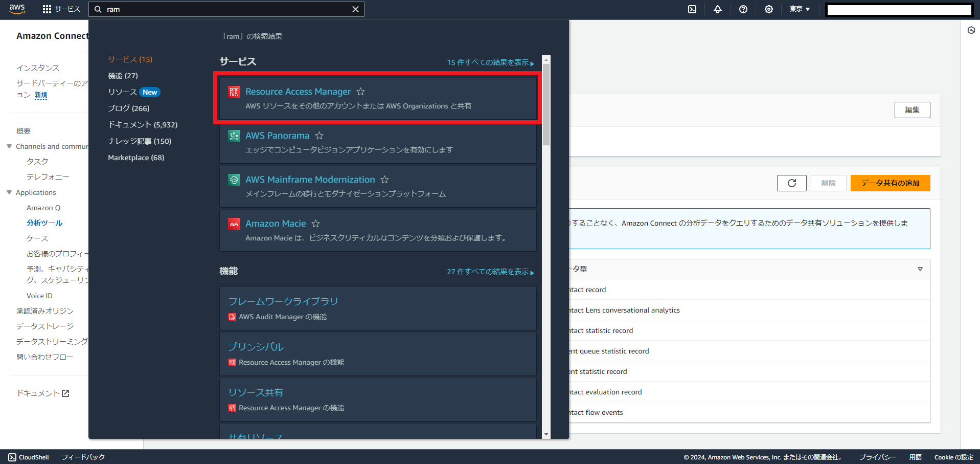Show all 27 feature results

tap(490, 272)
